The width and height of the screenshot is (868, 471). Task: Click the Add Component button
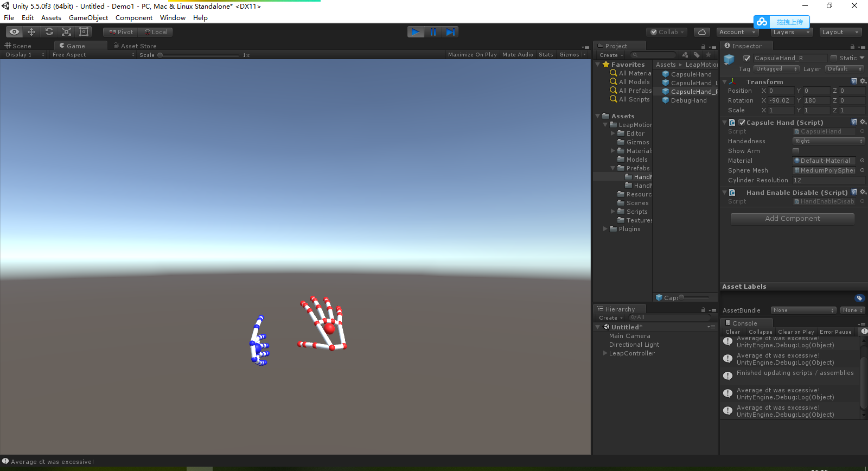click(x=793, y=219)
